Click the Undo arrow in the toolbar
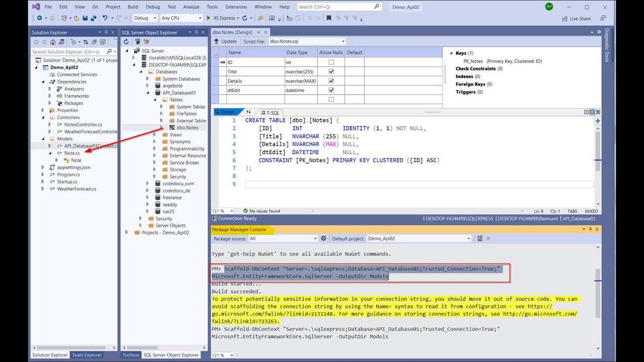 click(x=105, y=18)
